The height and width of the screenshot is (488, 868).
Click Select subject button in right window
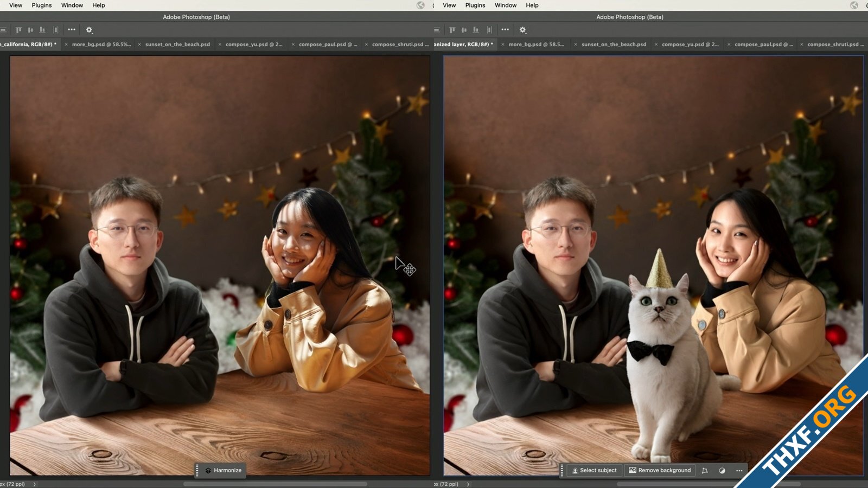click(595, 471)
